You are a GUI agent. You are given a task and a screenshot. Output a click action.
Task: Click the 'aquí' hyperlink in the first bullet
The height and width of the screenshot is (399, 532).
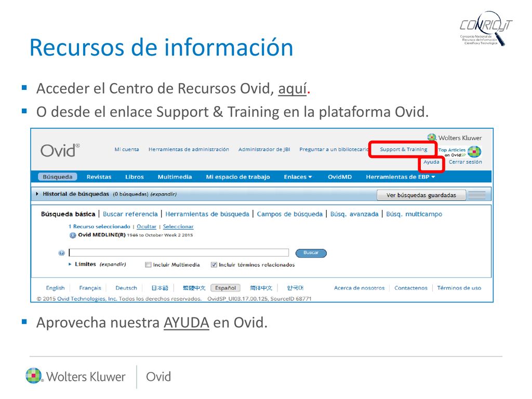pyautogui.click(x=292, y=89)
